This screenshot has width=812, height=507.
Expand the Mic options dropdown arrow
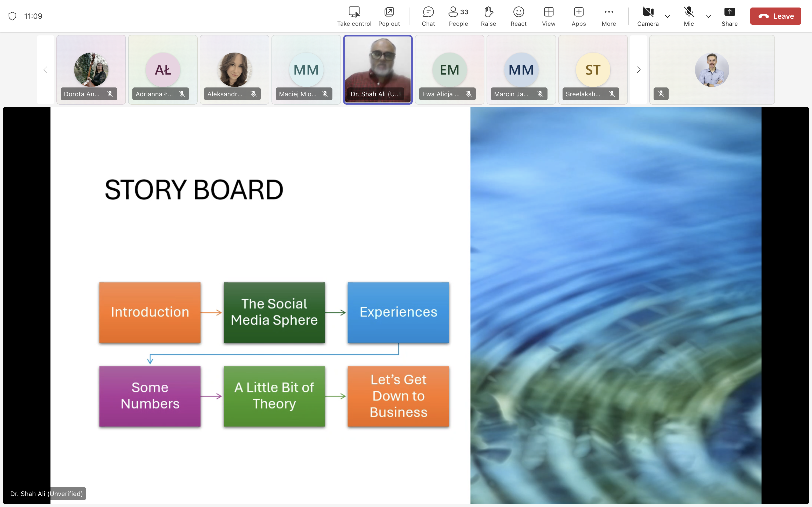coord(708,16)
